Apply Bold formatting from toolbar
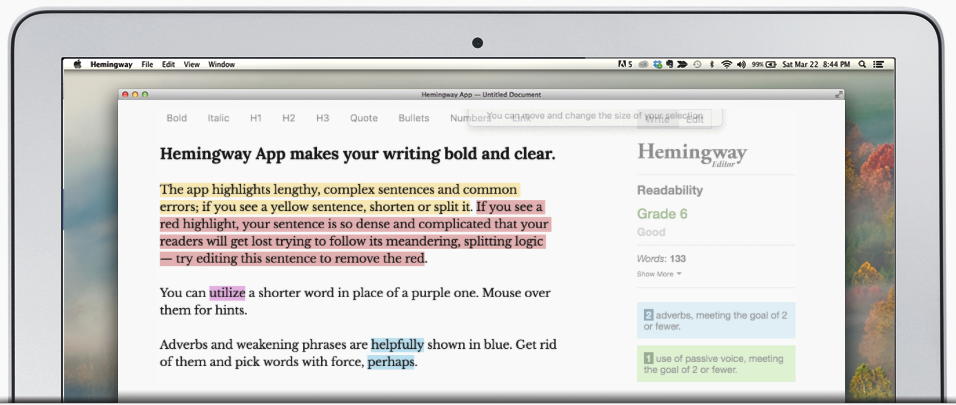This screenshot has height=405, width=956. pos(177,118)
